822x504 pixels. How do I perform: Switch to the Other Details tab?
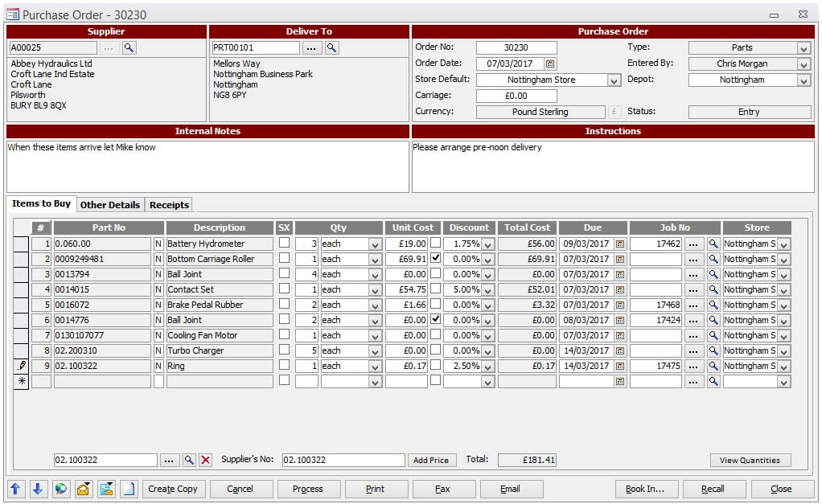point(109,204)
